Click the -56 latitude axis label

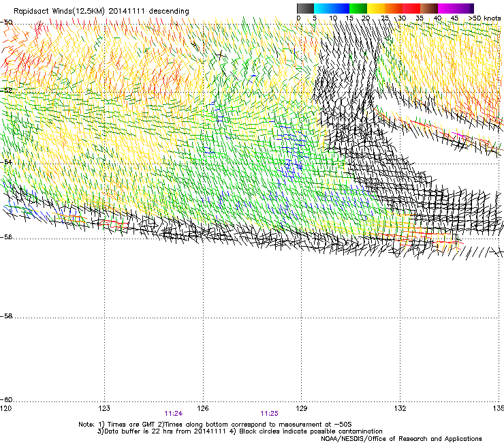click(6, 236)
